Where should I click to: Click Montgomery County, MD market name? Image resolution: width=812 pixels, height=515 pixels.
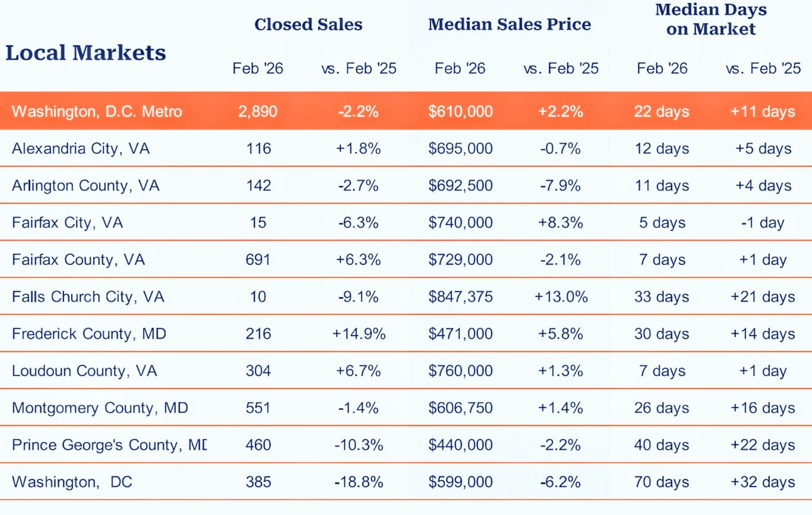coord(100,408)
